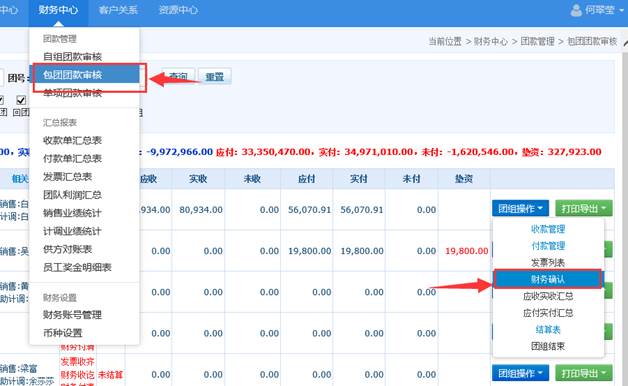Select 员工奖金明细表 menu entry

77,267
